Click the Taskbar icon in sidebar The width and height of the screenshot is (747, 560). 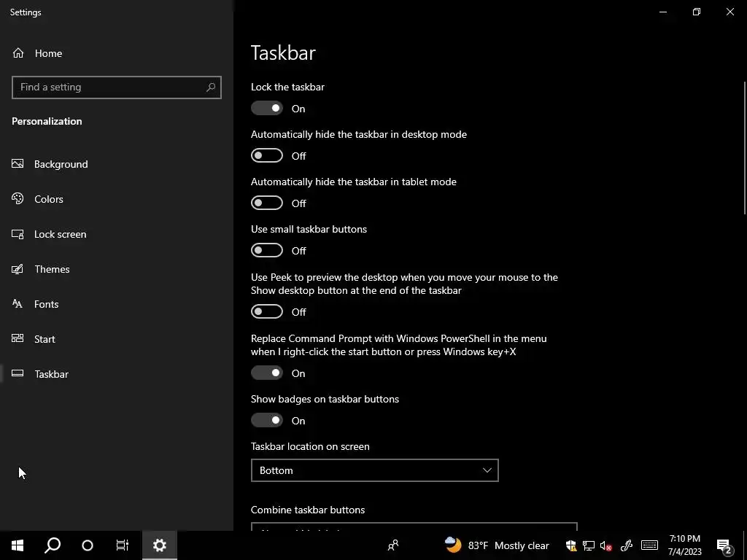18,373
